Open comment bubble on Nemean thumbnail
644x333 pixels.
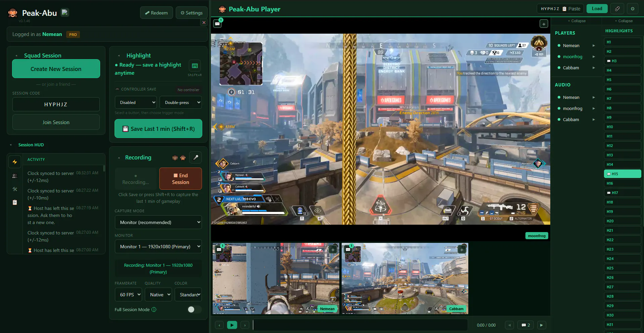point(219,250)
